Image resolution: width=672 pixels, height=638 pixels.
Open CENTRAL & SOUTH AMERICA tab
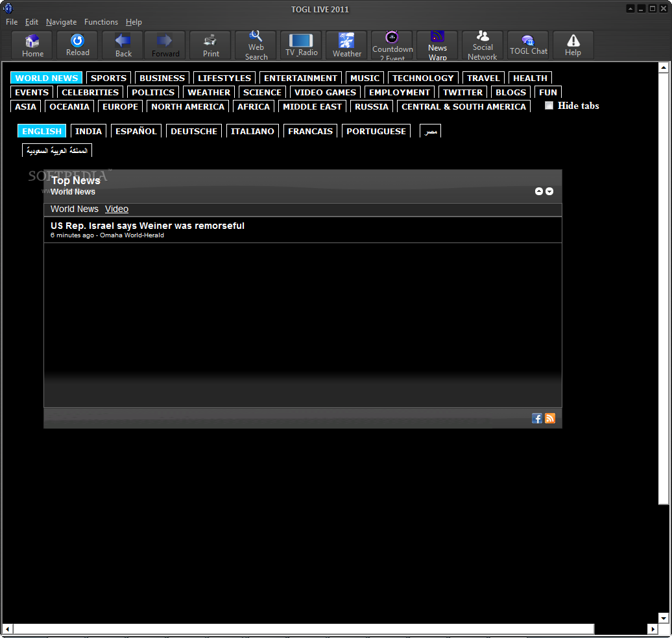click(464, 106)
